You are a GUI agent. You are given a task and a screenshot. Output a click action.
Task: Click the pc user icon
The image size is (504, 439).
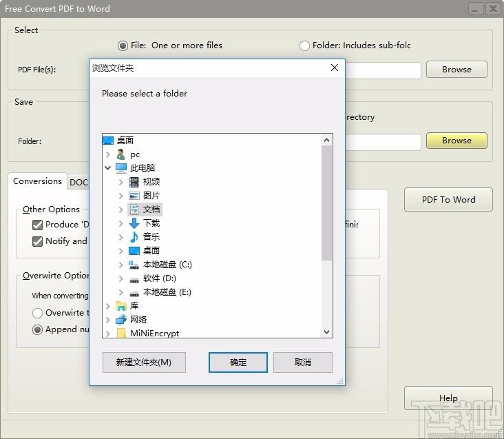click(x=121, y=154)
